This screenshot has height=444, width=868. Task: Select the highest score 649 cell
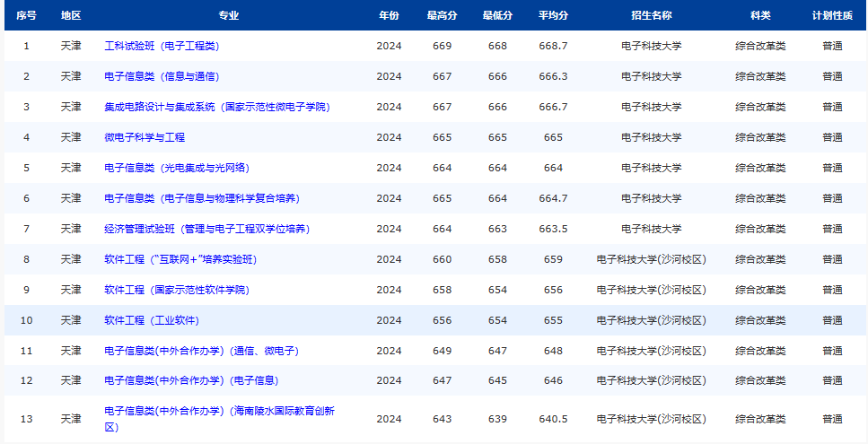tap(442, 351)
